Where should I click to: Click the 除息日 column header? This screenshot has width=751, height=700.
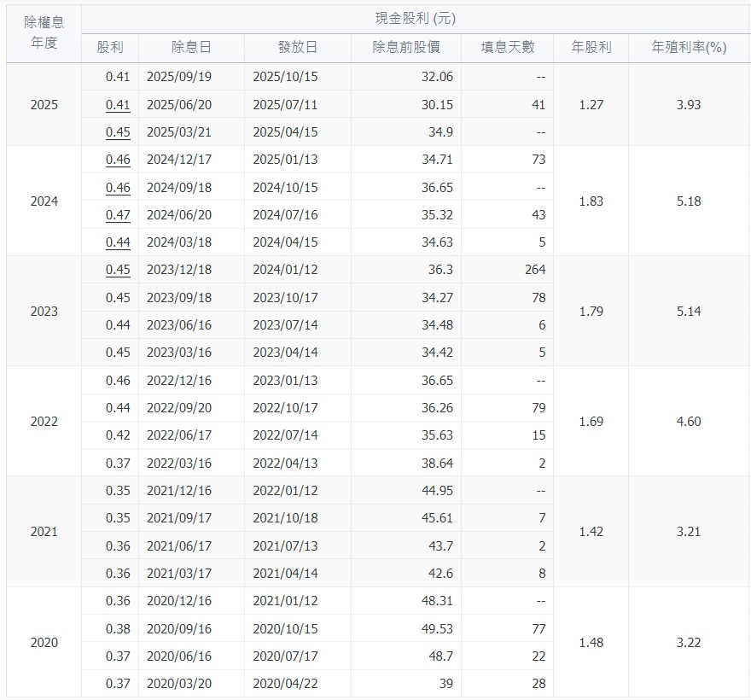191,48
